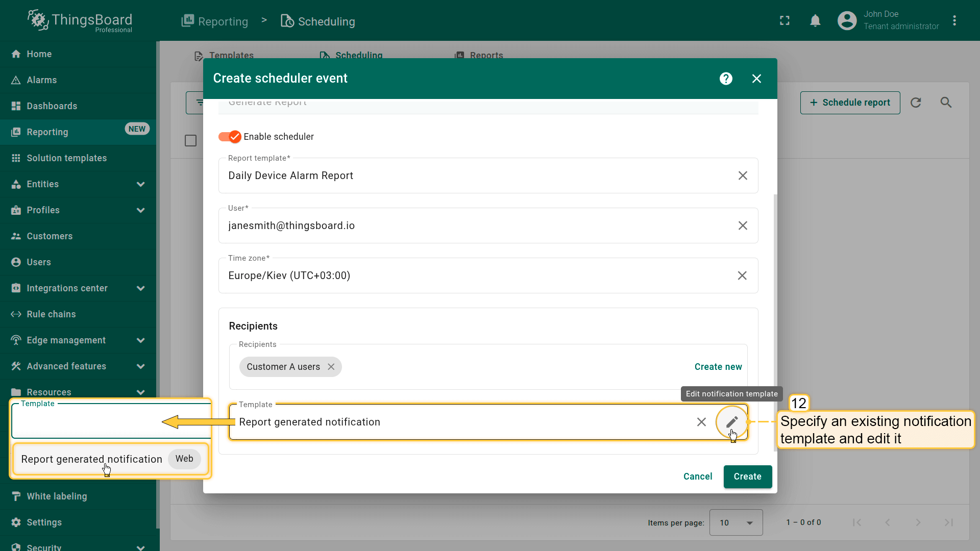Click the Create new recipients link

tap(718, 367)
